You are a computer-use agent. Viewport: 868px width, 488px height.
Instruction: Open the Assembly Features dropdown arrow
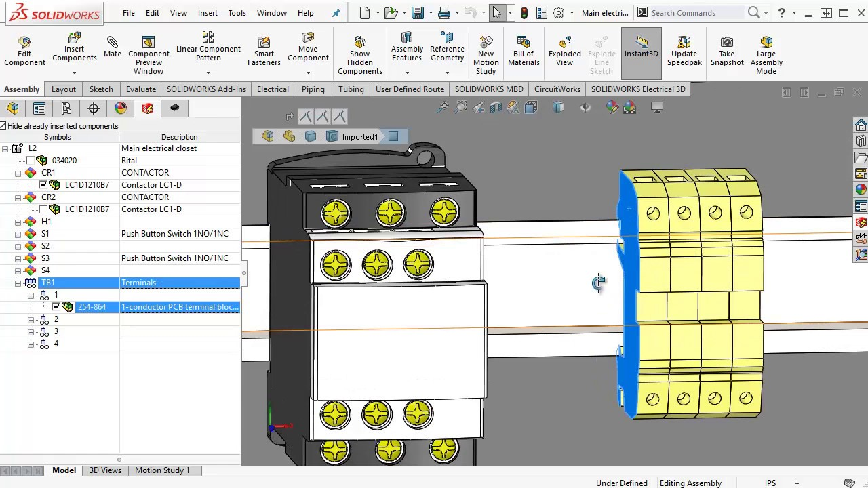click(407, 73)
